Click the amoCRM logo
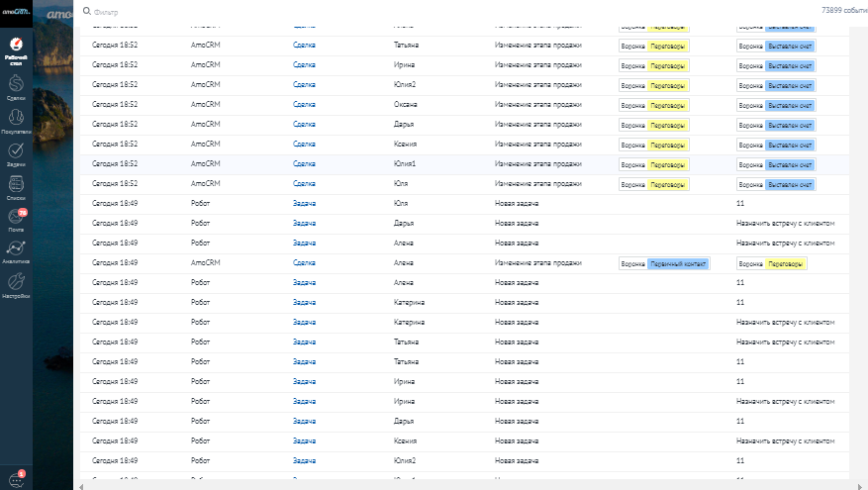 (x=16, y=10)
